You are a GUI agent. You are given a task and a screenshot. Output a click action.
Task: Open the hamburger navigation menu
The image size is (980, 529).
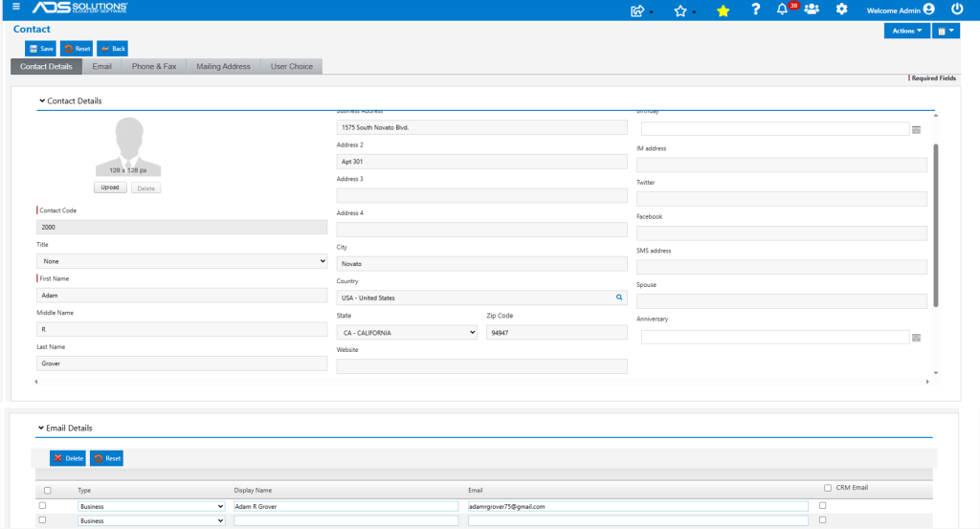point(15,7)
